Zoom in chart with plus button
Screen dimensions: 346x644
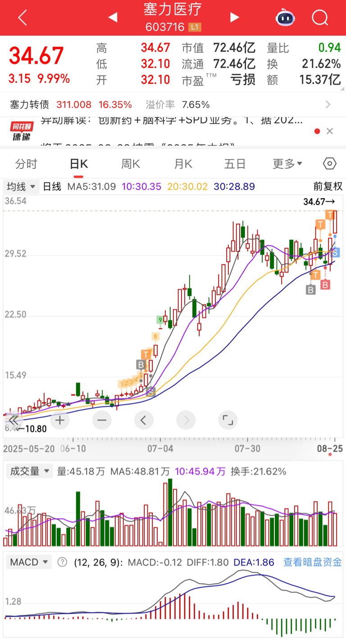tap(60, 420)
